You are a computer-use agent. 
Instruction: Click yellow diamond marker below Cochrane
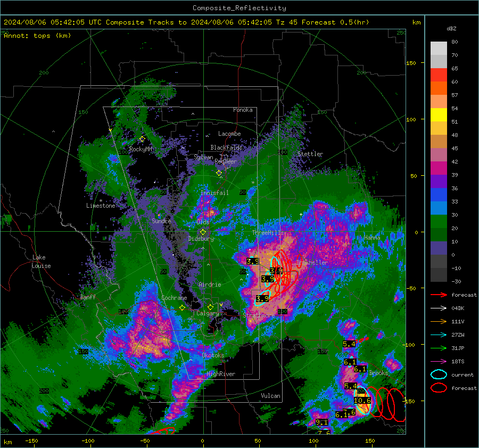(182, 308)
